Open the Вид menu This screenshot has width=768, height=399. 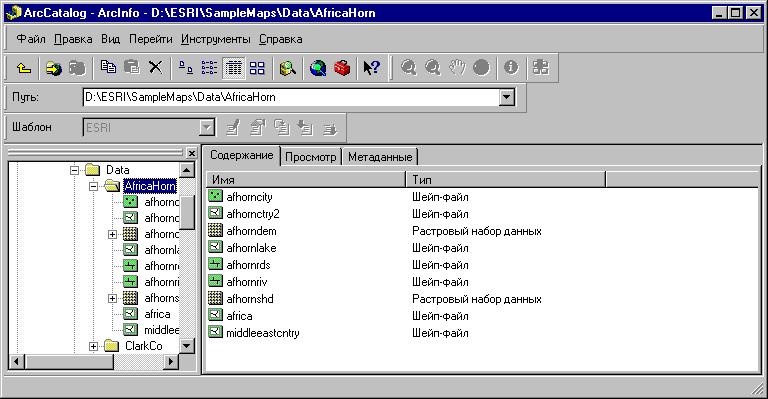111,39
